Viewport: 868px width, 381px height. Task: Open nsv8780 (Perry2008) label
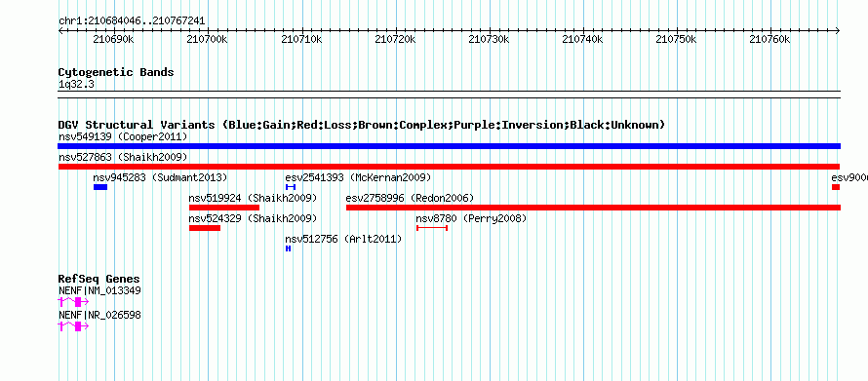471,218
